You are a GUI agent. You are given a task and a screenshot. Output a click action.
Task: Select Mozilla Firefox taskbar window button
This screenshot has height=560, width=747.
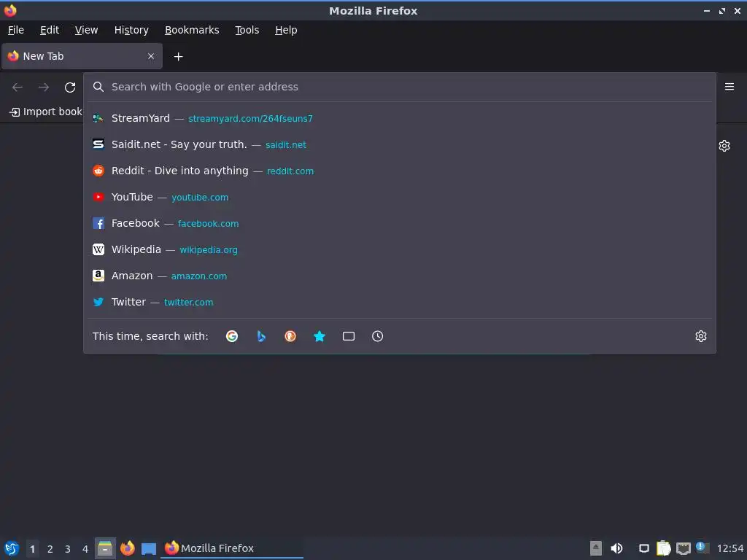pyautogui.click(x=233, y=548)
